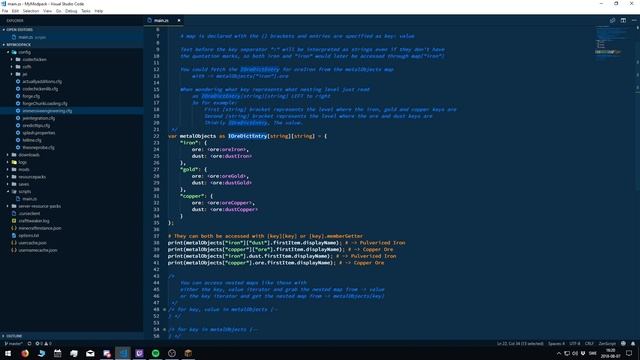640x360 pixels.
Task: Open the editor More Actions ellipsis
Action: 634,20
